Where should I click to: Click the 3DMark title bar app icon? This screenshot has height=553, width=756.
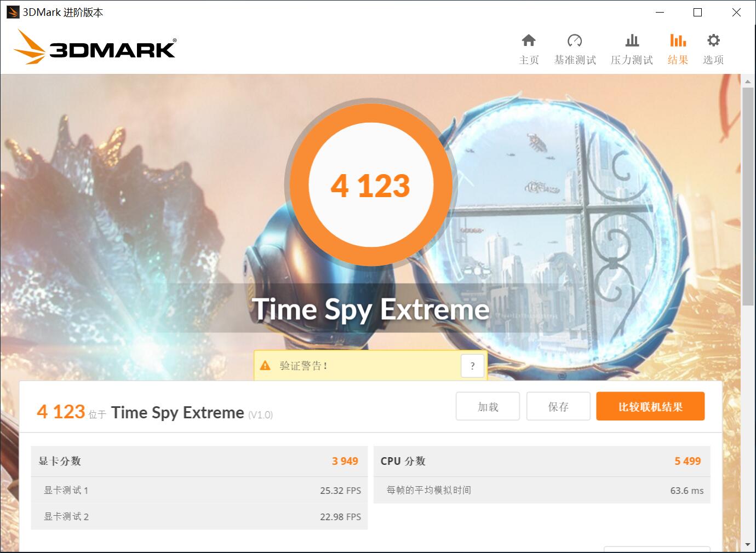coord(13,12)
